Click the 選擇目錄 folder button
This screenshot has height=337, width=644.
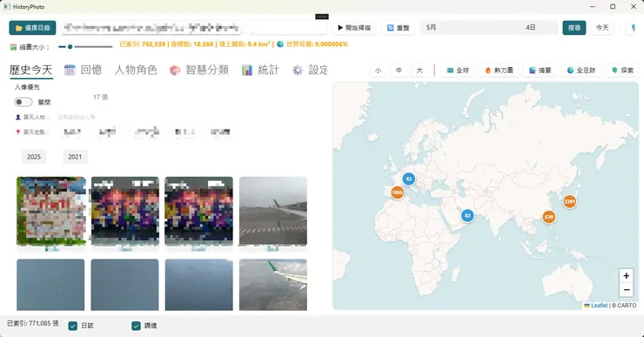(32, 28)
